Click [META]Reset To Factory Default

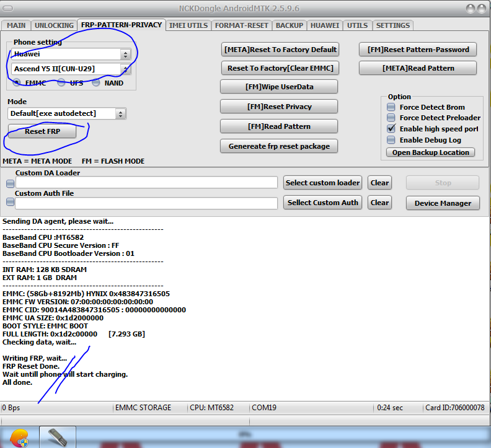pyautogui.click(x=280, y=50)
